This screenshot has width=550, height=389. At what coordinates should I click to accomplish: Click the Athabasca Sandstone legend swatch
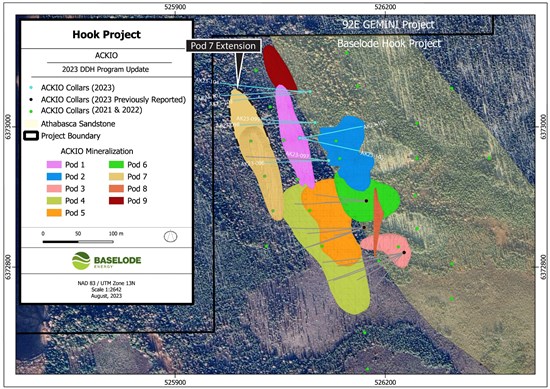pyautogui.click(x=31, y=124)
